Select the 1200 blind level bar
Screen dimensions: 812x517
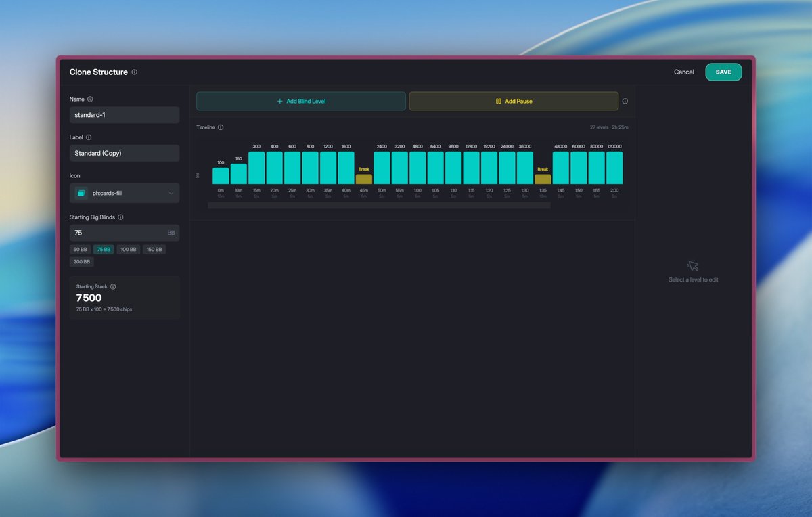[328, 168]
